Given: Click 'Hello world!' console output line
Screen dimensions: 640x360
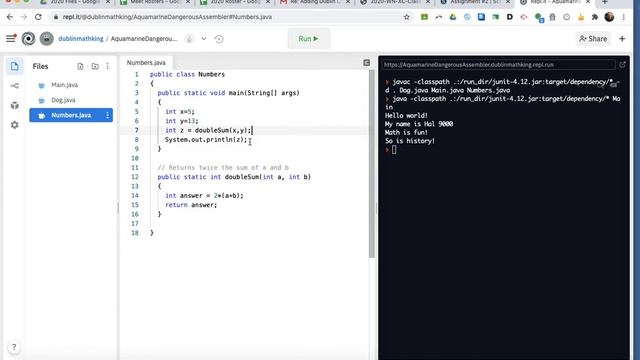Looking at the screenshot, I should [x=406, y=116].
